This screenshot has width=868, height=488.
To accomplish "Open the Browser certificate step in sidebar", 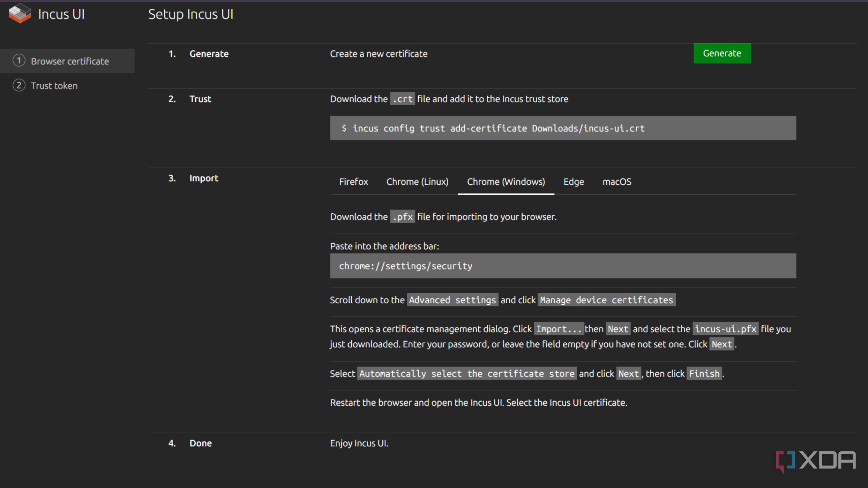I will coord(67,61).
